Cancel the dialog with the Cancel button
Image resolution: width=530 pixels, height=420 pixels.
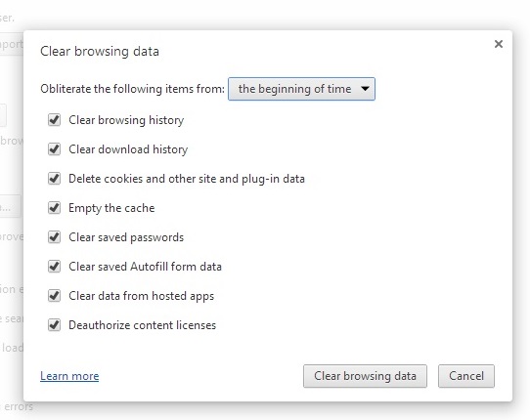(x=466, y=376)
